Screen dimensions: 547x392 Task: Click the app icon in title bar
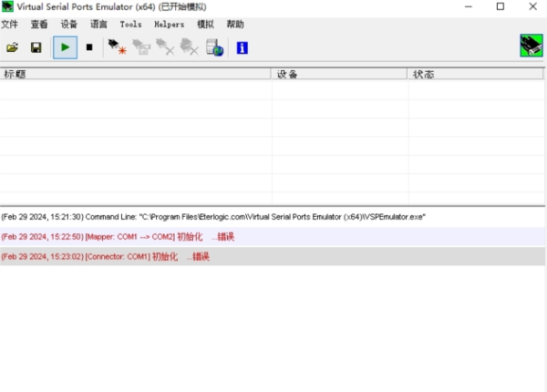[7, 6]
